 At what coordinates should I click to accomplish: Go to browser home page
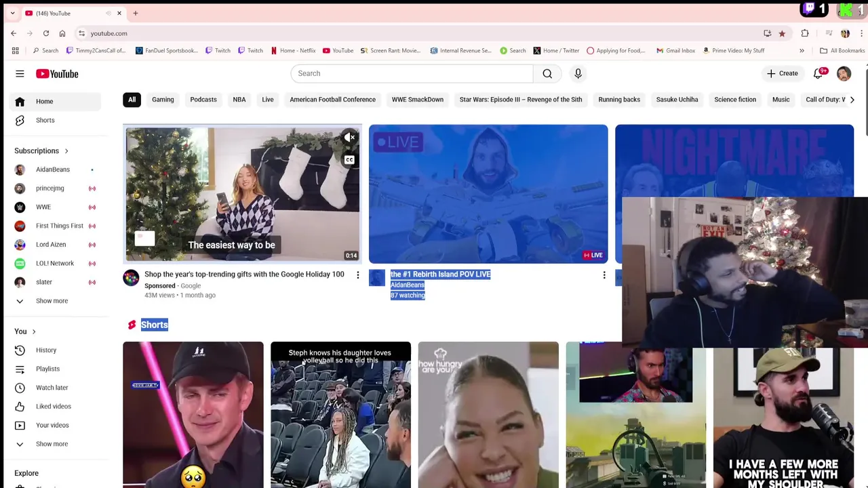pyautogui.click(x=62, y=33)
